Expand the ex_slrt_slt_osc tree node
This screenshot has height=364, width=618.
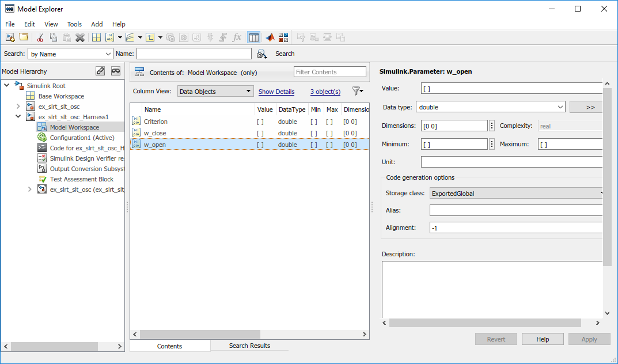click(x=18, y=107)
